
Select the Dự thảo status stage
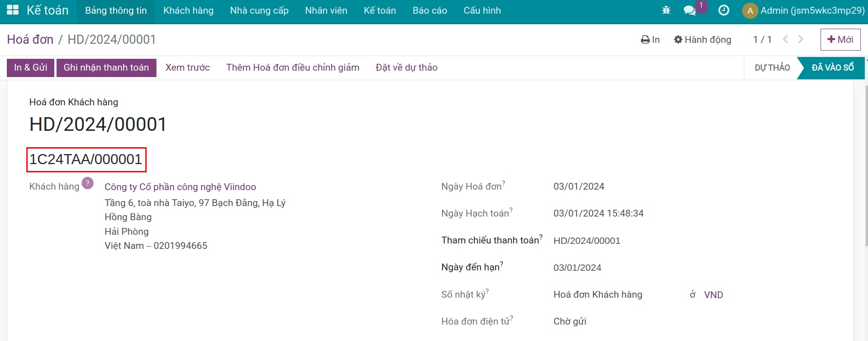(x=772, y=67)
